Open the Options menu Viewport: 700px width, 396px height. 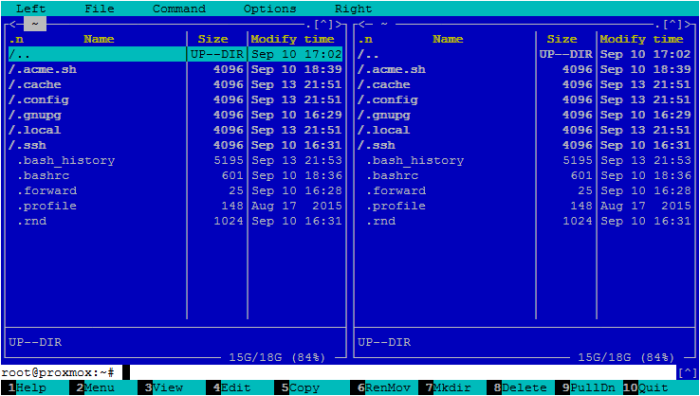pyautogui.click(x=270, y=8)
